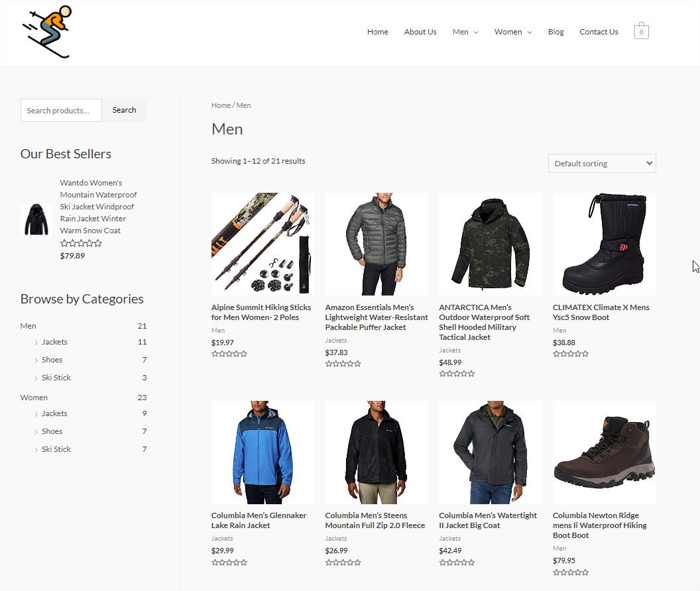The width and height of the screenshot is (700, 591).
Task: Click chevron beside Men's Jackets category
Action: coord(36,343)
